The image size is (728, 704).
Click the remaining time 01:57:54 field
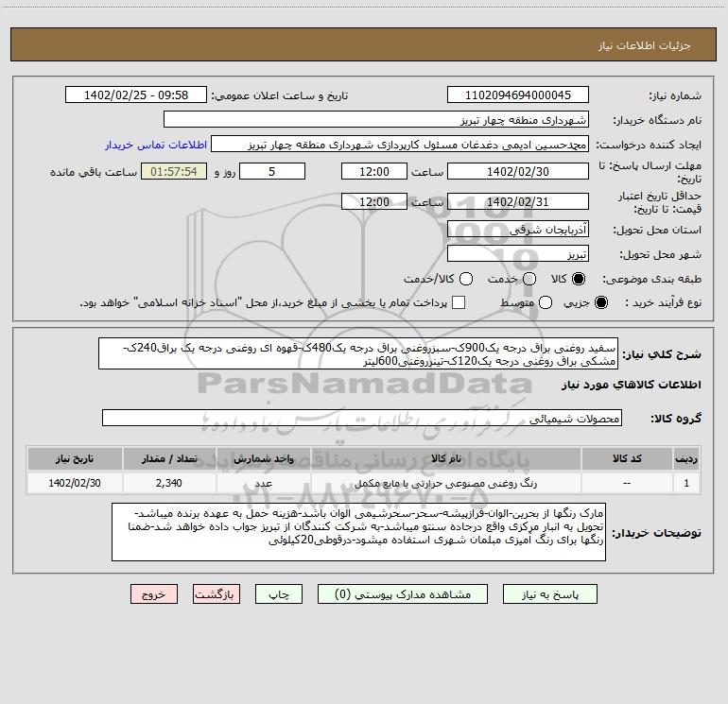[174, 171]
